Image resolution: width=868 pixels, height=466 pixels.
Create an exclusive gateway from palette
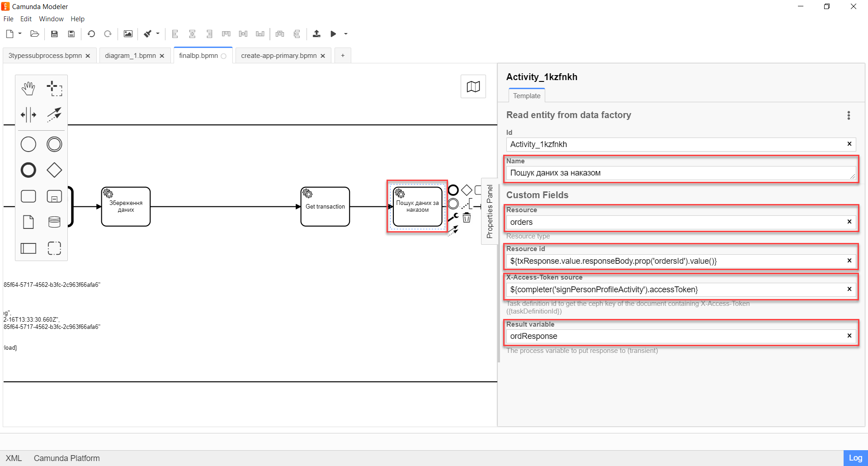coord(54,170)
